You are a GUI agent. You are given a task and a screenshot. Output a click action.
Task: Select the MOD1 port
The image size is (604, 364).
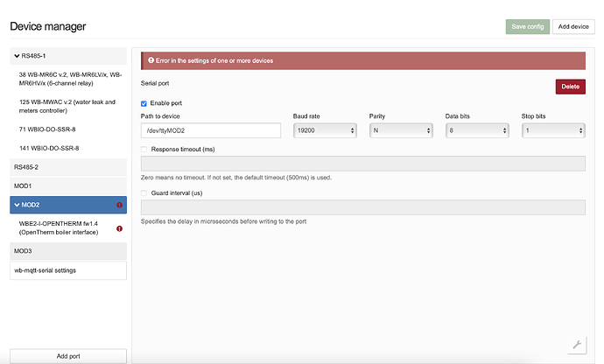[x=68, y=186]
